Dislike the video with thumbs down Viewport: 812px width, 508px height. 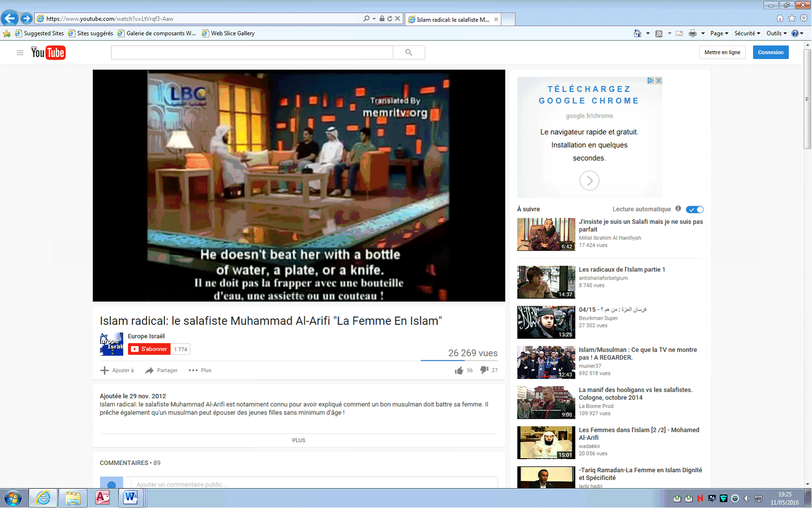pos(484,370)
